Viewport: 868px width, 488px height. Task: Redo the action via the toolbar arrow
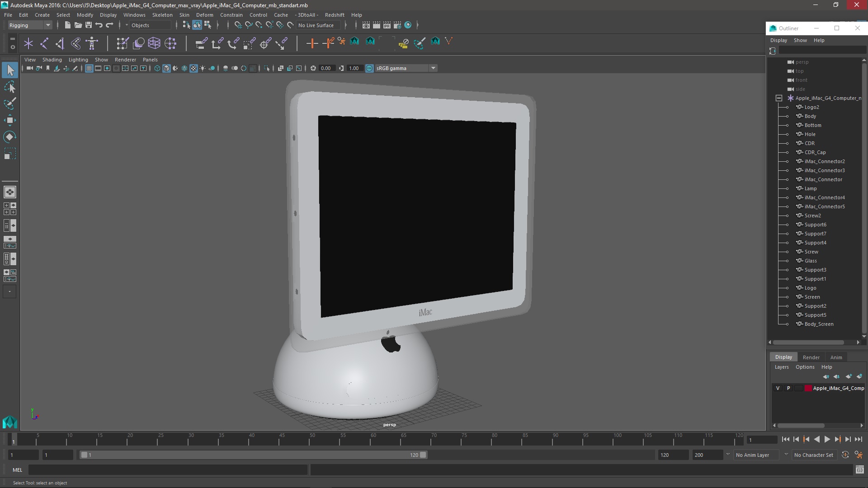[109, 25]
